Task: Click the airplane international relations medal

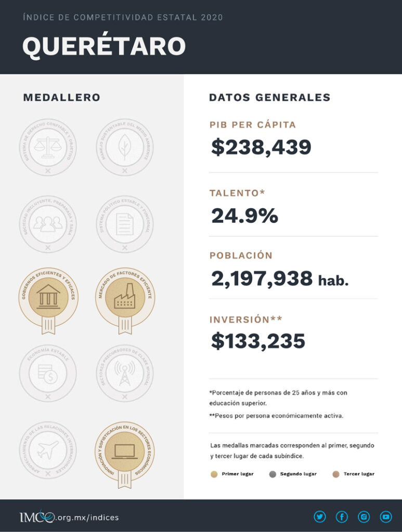Action: tap(48, 450)
